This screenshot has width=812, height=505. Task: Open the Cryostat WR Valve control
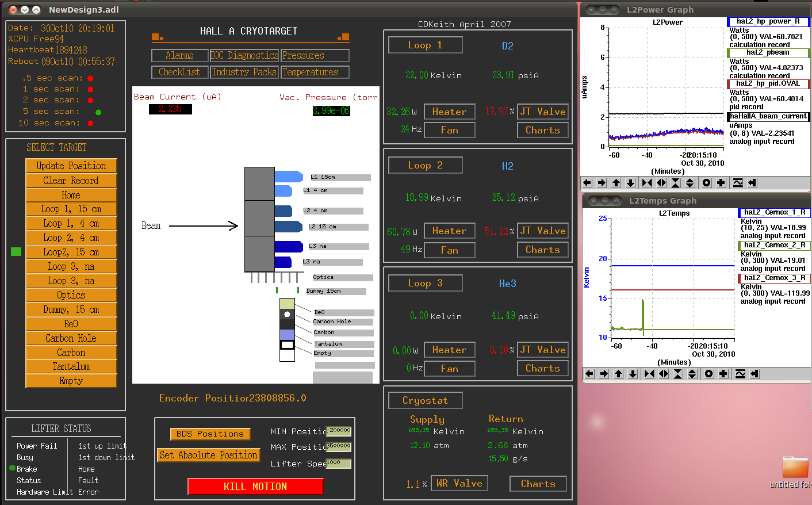pyautogui.click(x=459, y=483)
